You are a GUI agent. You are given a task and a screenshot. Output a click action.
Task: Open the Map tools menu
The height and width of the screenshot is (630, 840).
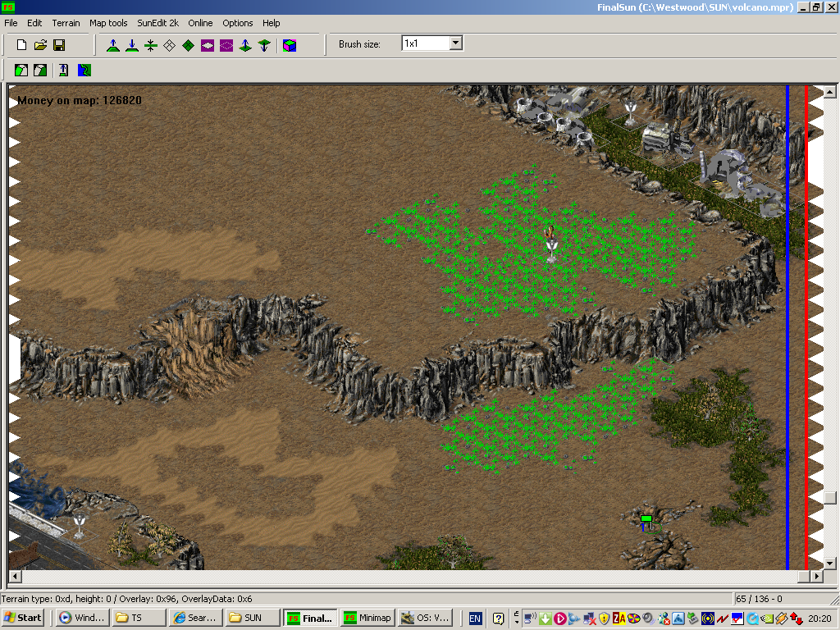pyautogui.click(x=108, y=23)
